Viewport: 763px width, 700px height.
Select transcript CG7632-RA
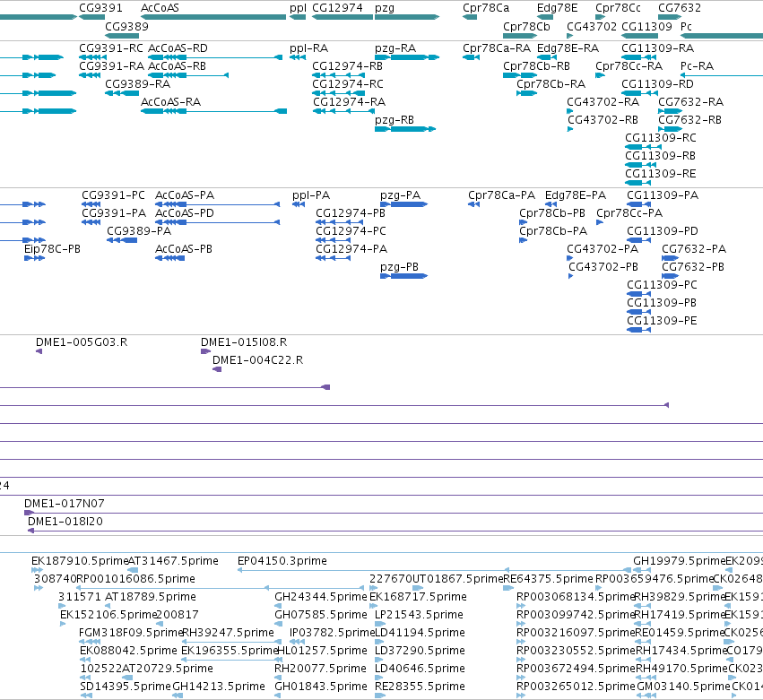(x=670, y=111)
